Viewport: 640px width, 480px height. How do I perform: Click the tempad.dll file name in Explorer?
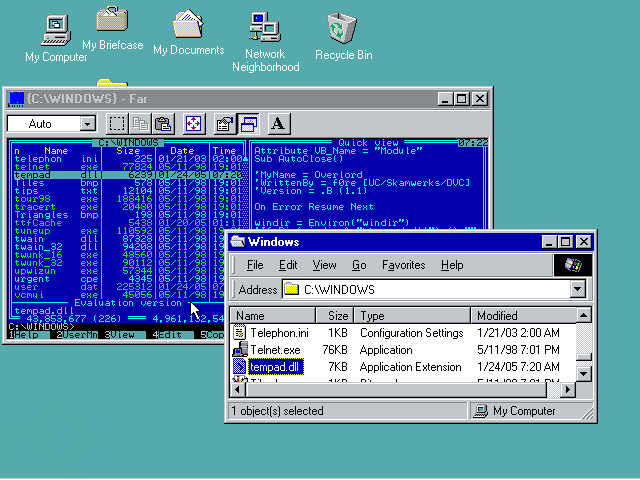(x=275, y=367)
